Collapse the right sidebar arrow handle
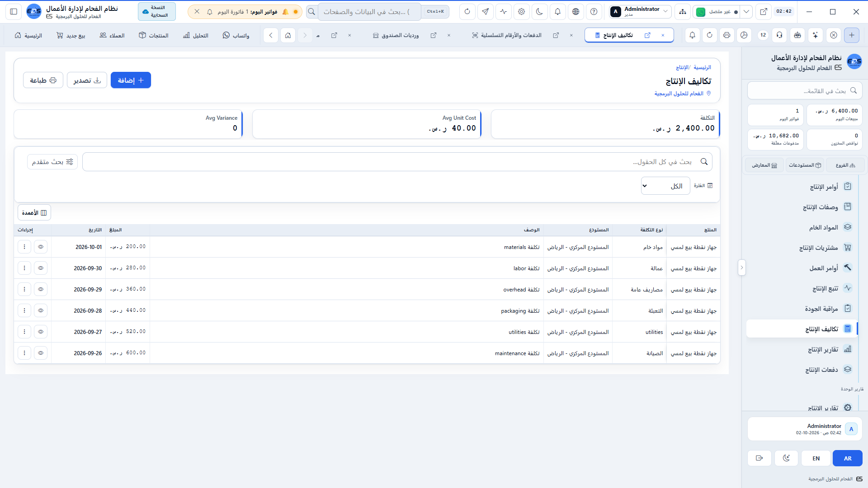868x488 pixels. click(x=741, y=267)
